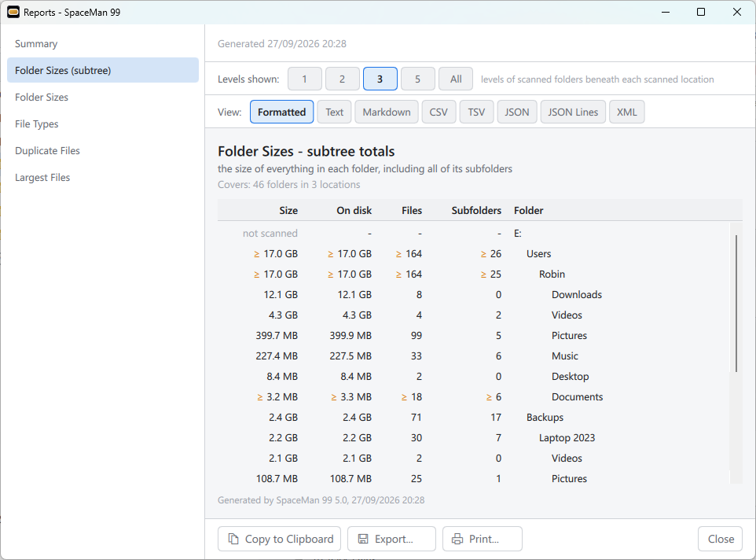The width and height of the screenshot is (756, 560).
Task: Switch view to TSV
Action: 476,112
